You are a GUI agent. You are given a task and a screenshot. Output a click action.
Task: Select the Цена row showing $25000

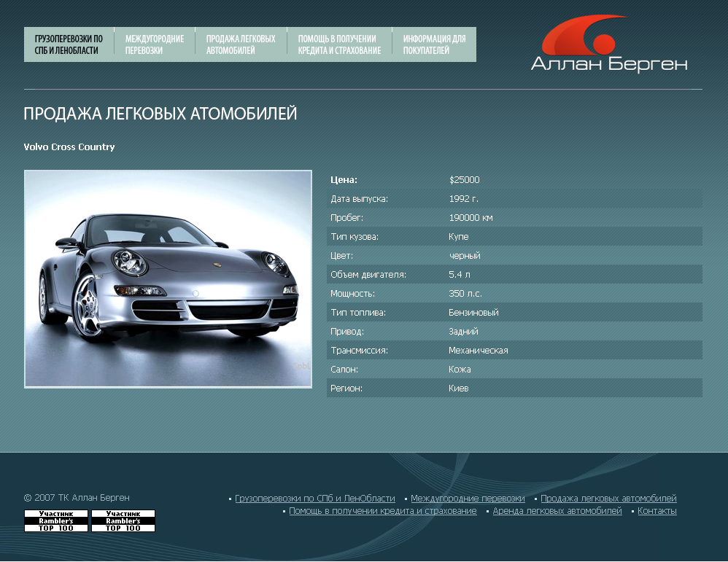[x=514, y=179]
